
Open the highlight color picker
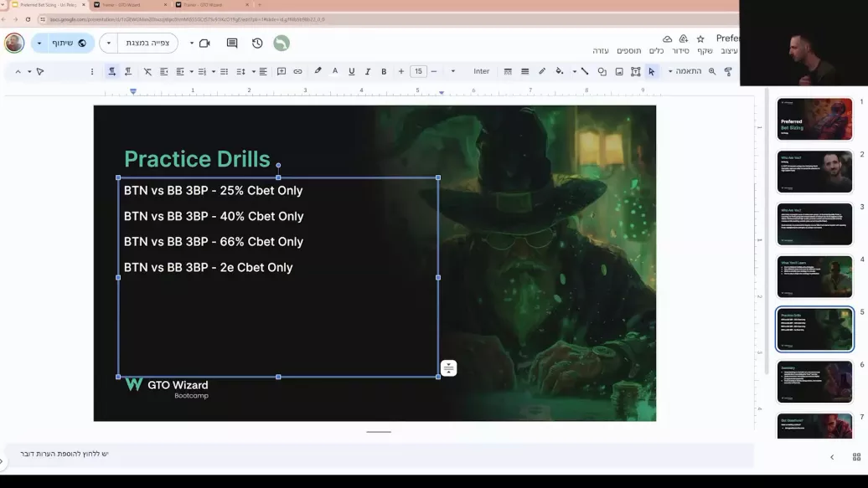318,71
